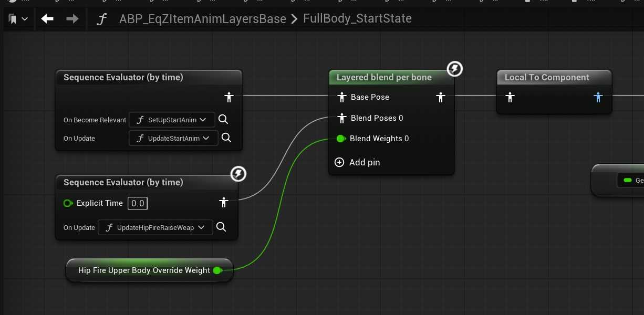This screenshot has height=315, width=644.
Task: Click the Add pin plus icon
Action: click(339, 162)
